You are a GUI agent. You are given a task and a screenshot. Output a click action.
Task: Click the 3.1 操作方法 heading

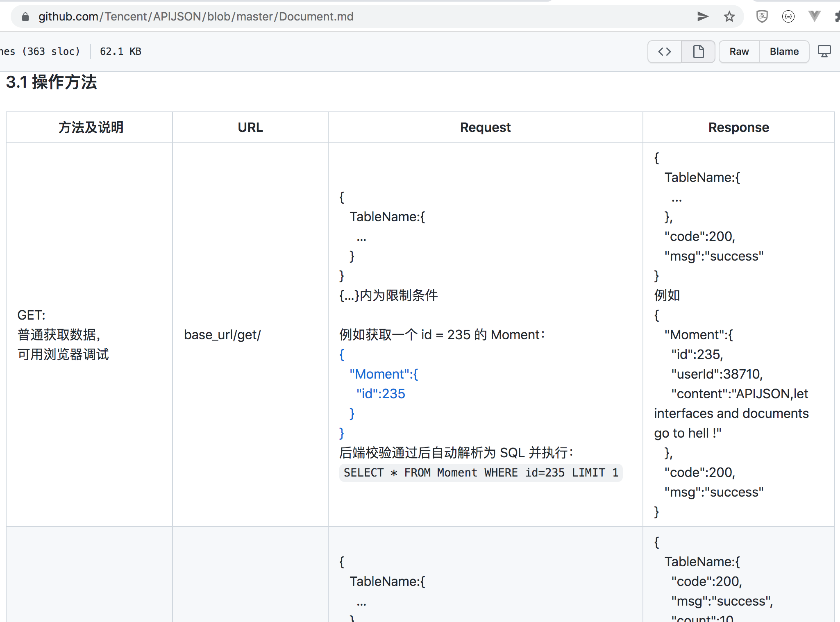[x=52, y=82]
